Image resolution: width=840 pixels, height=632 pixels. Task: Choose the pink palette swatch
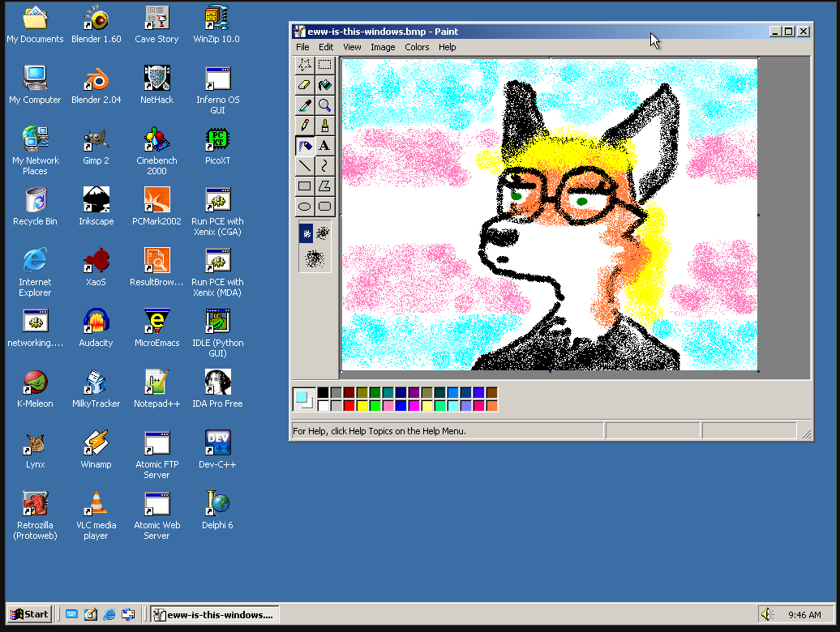388,406
